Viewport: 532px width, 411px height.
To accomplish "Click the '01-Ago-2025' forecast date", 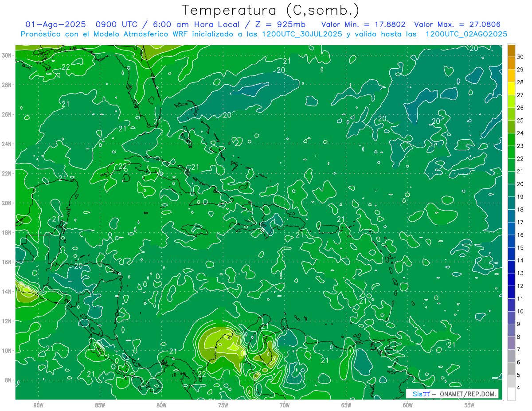I will click(x=56, y=25).
